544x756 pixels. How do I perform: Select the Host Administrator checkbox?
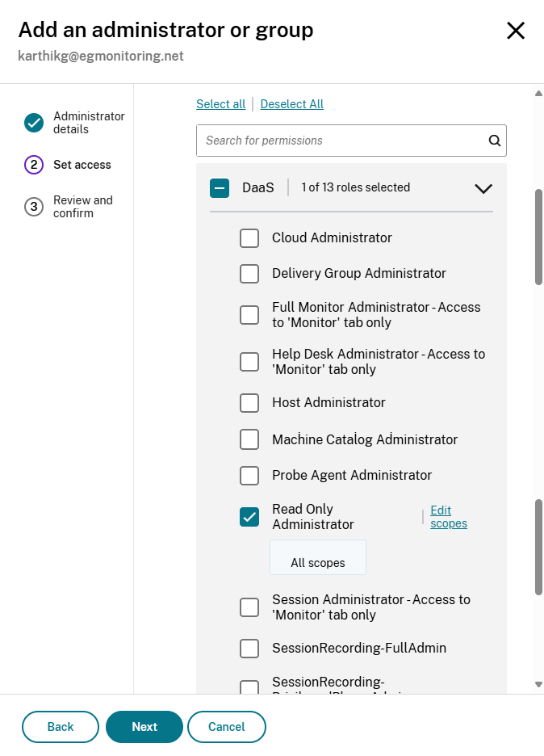(x=249, y=403)
